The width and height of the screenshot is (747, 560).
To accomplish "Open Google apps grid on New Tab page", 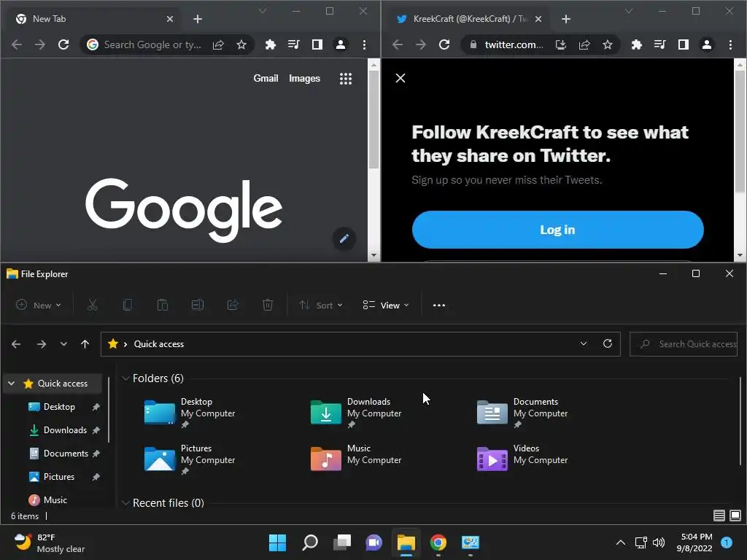I will pyautogui.click(x=345, y=79).
